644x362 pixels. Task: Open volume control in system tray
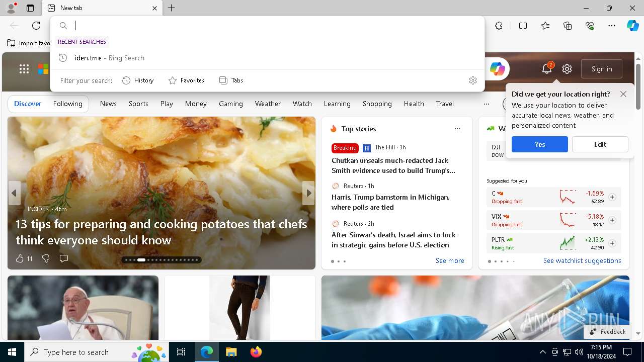[579, 352]
